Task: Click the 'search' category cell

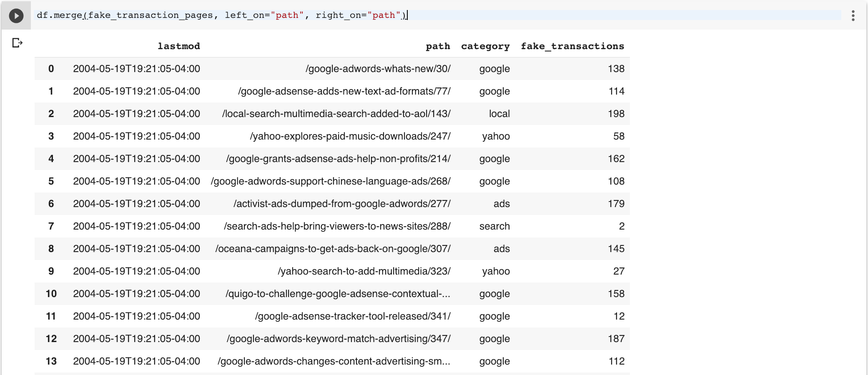Action: pos(494,226)
